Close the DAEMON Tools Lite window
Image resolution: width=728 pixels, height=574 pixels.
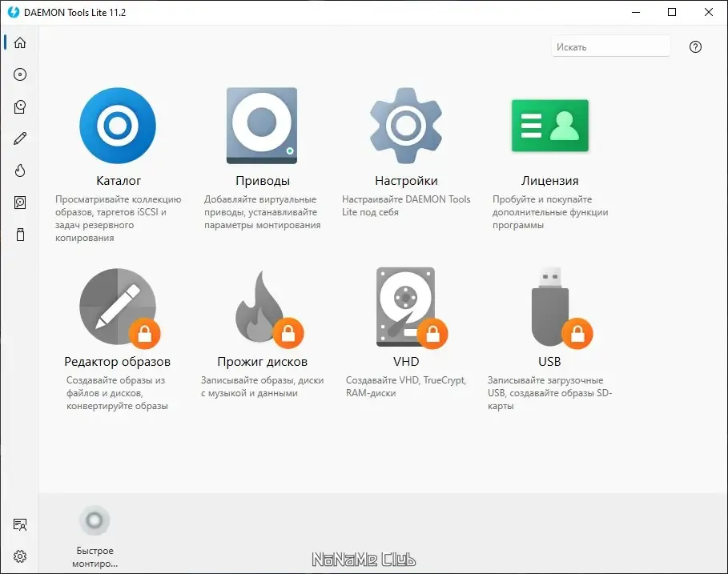(709, 12)
